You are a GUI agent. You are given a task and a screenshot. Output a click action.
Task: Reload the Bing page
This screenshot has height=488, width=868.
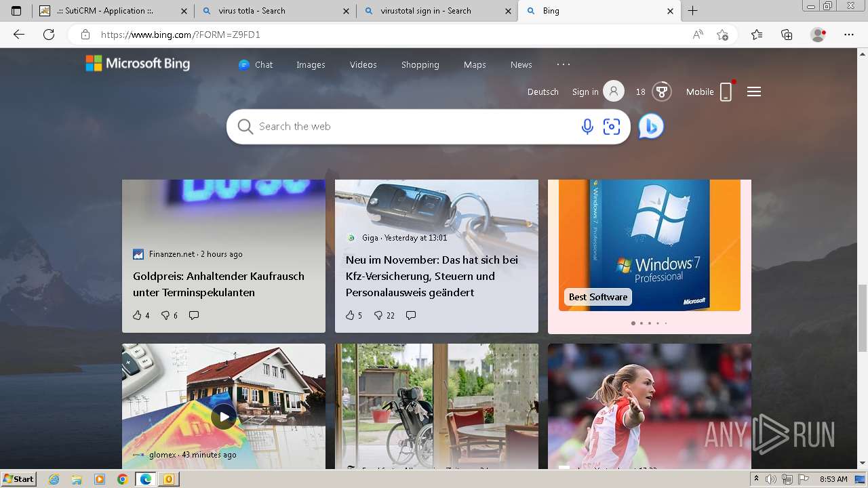click(49, 35)
